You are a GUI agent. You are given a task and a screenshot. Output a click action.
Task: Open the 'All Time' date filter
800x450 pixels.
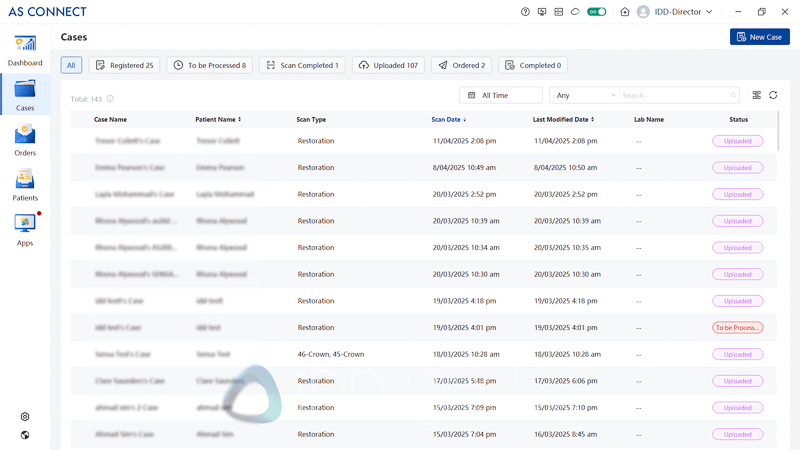[500, 95]
